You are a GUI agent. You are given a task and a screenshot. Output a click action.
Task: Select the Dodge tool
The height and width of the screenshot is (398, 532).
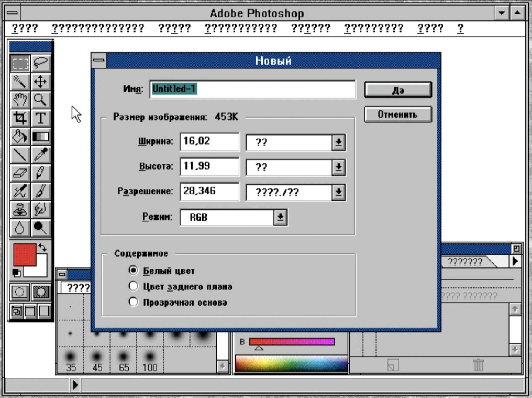[41, 228]
